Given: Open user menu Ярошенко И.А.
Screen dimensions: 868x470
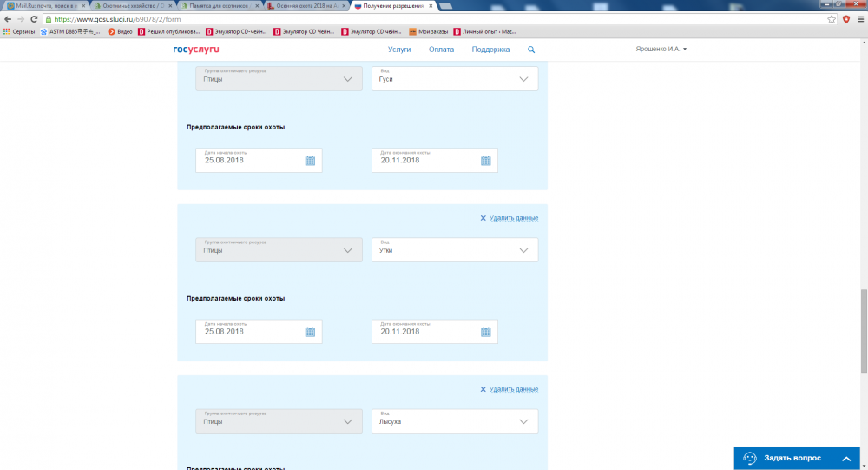Looking at the screenshot, I should [661, 49].
